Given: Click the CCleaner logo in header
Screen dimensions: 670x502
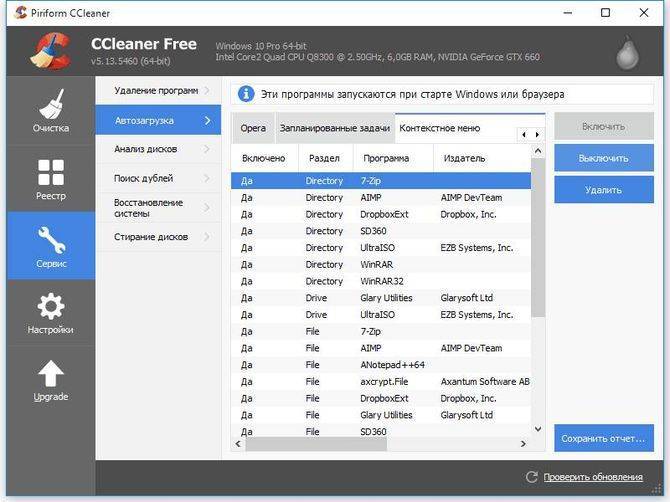Looking at the screenshot, I should 51,51.
